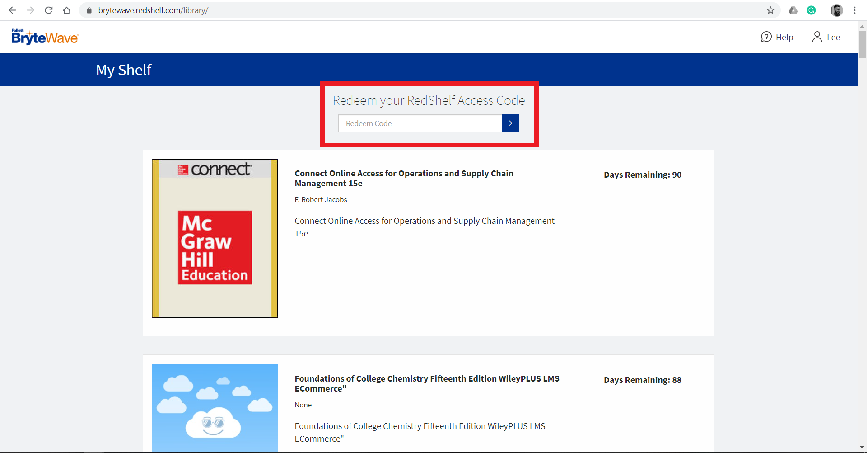Click the address bar URL
This screenshot has width=868, height=453.
click(x=153, y=10)
